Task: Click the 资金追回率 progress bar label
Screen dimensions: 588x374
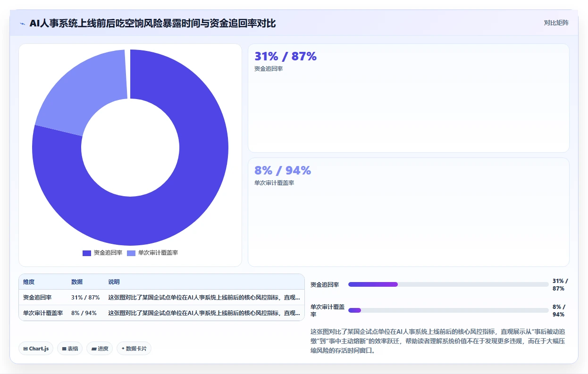Action: pos(325,285)
